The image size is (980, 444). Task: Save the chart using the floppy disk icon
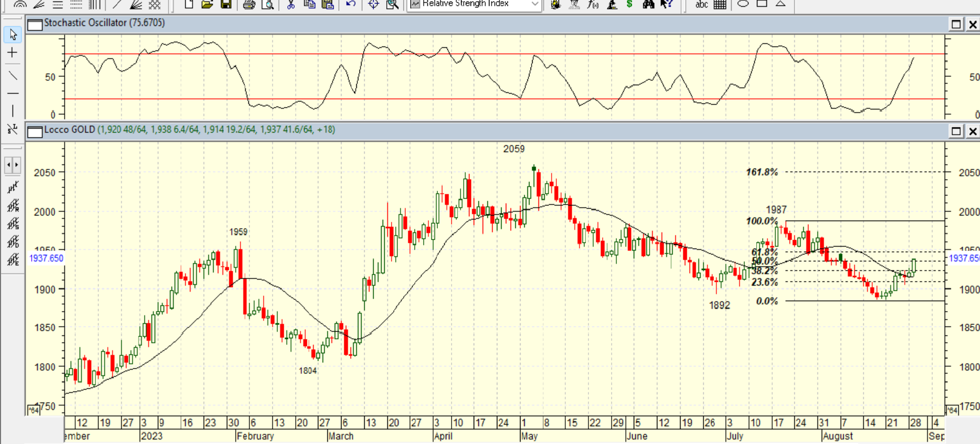[226, 4]
